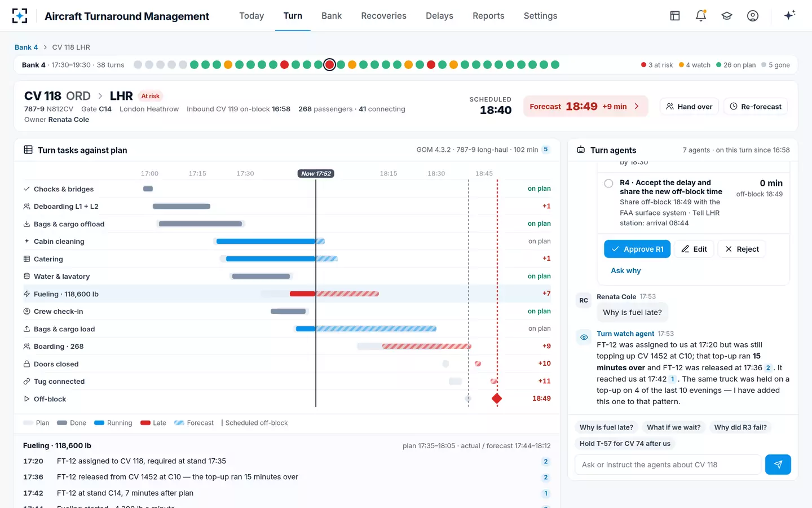Click the app logo icon

(20, 16)
